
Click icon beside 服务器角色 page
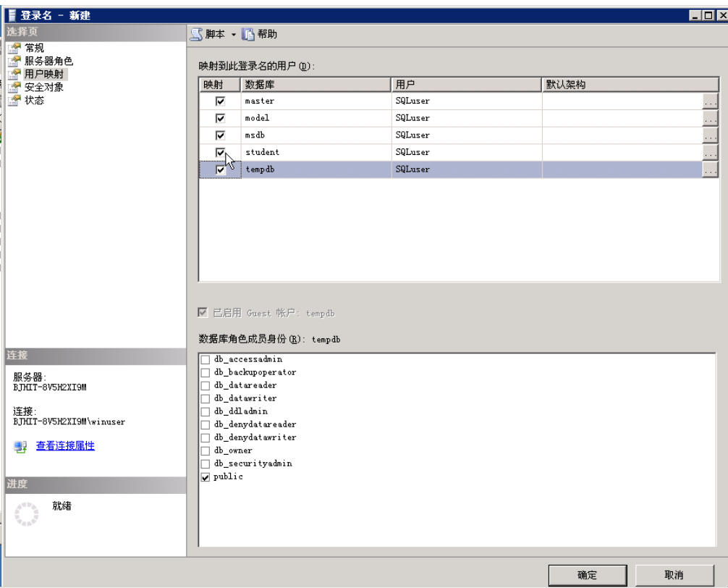15,61
